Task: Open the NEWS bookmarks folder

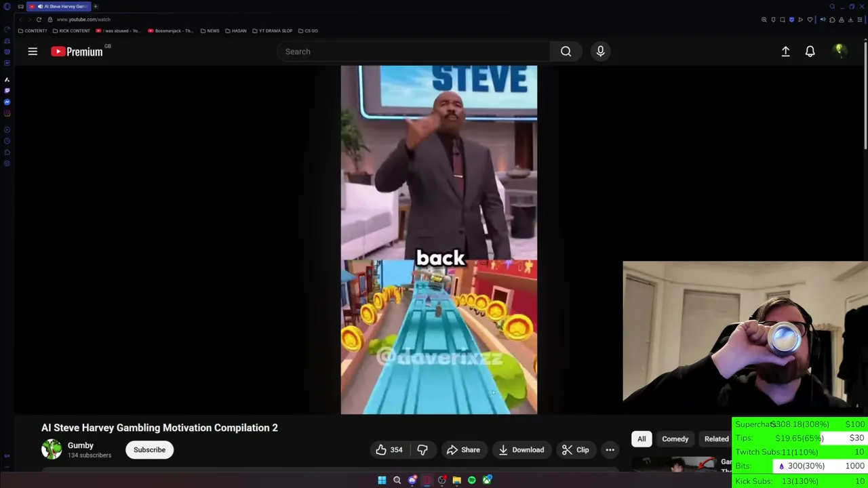Action: [x=210, y=30]
